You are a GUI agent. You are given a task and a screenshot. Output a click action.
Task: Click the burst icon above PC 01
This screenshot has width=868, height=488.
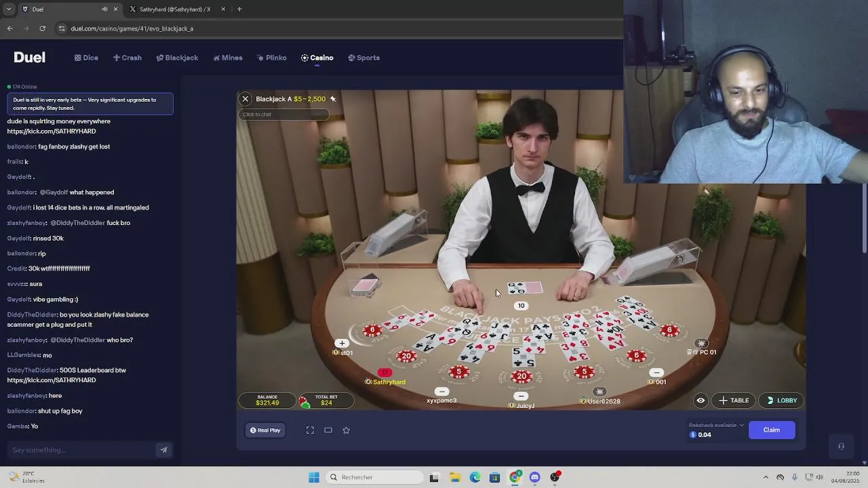point(701,344)
